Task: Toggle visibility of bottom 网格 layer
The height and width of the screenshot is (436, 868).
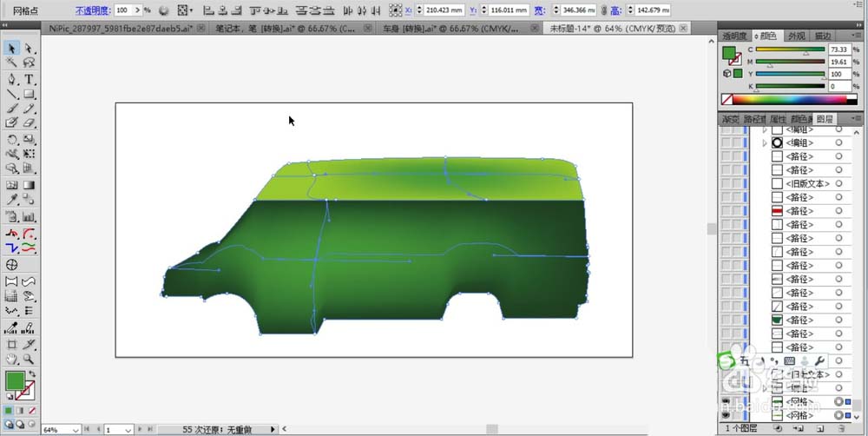Action: 727,415
